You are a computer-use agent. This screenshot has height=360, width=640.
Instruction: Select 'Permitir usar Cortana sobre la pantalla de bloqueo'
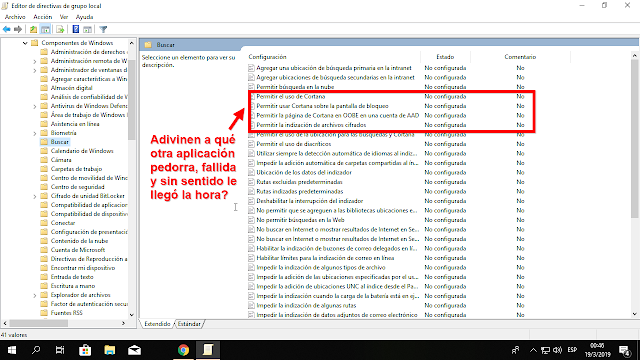click(322, 106)
